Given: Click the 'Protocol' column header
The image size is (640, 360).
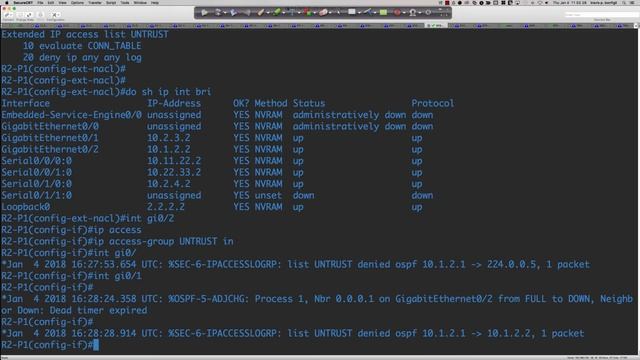Looking at the screenshot, I should [x=432, y=103].
